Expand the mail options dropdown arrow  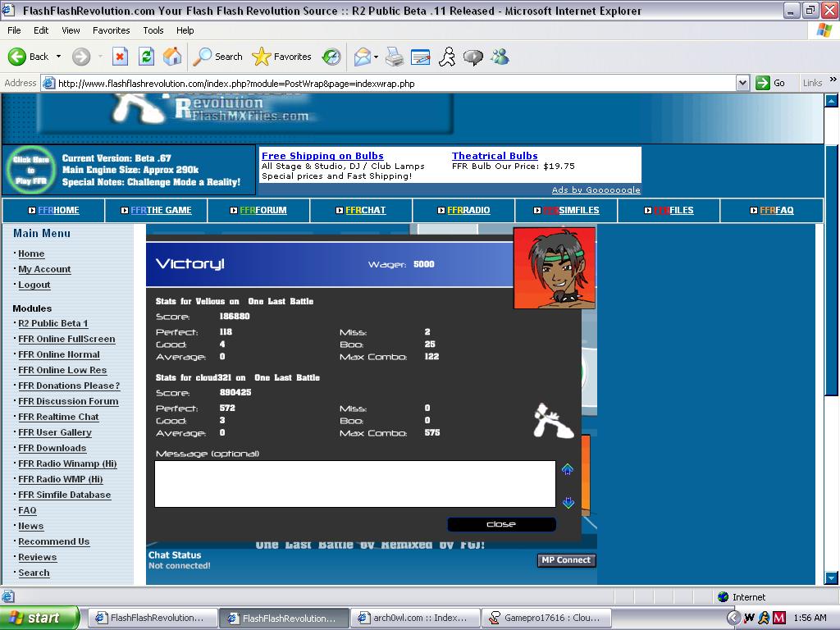point(376,57)
